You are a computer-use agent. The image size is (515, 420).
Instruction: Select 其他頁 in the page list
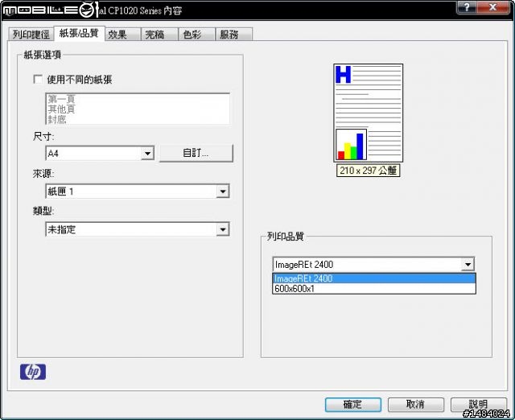(61, 109)
